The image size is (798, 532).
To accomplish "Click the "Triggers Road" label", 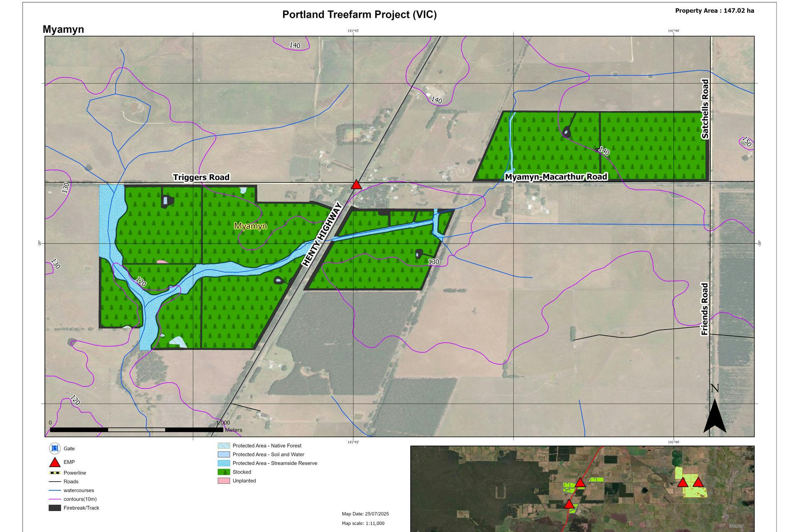I will pyautogui.click(x=201, y=177).
